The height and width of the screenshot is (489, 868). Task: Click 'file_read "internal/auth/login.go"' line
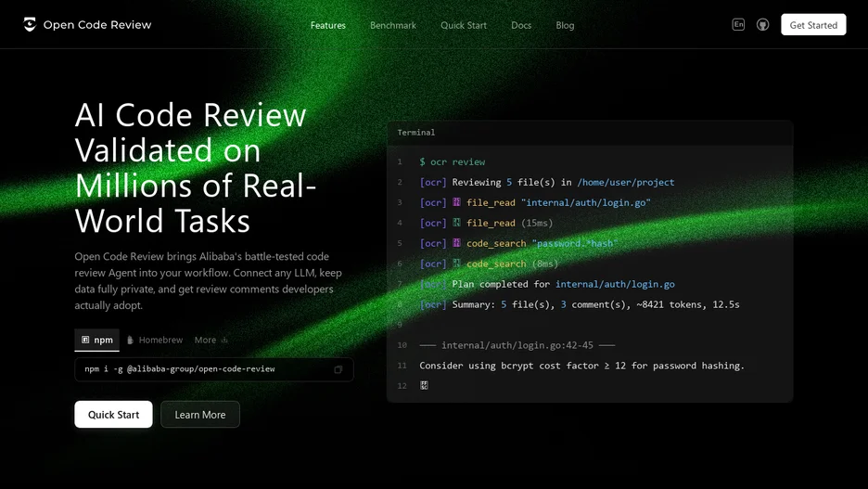(x=535, y=202)
